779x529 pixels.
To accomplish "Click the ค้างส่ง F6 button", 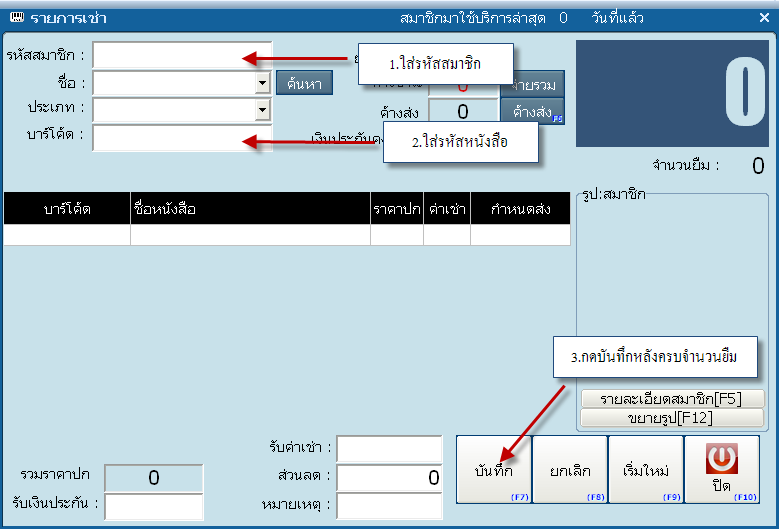I will point(533,111).
